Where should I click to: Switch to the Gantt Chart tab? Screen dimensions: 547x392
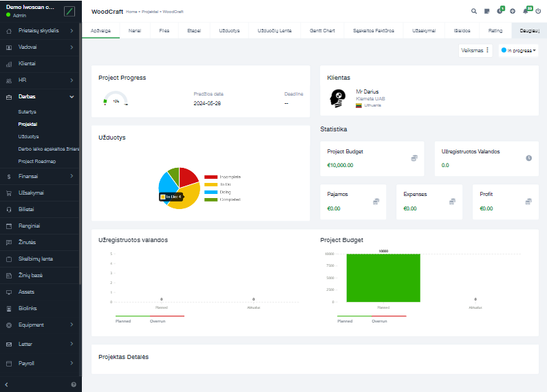click(323, 31)
